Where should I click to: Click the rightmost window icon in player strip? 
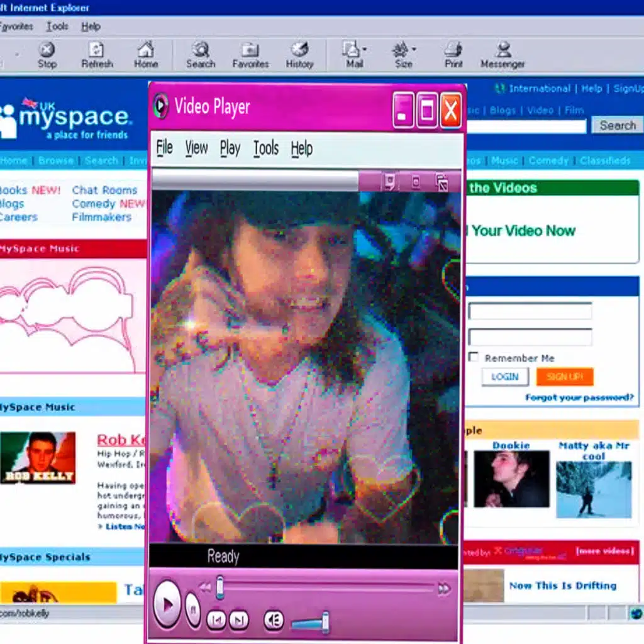pyautogui.click(x=442, y=182)
